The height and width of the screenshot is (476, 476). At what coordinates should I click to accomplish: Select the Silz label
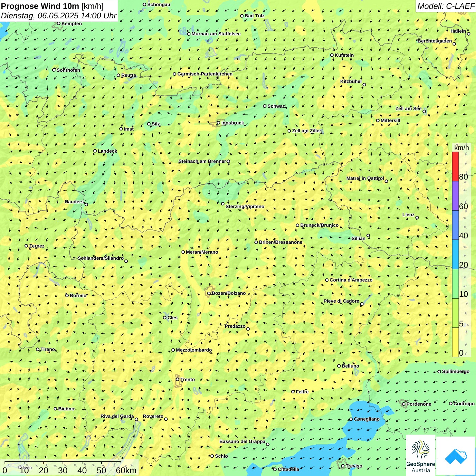click(156, 124)
